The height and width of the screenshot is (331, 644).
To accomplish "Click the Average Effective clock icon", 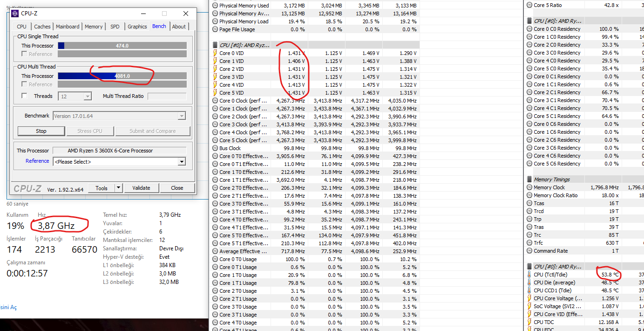I will pos(215,251).
